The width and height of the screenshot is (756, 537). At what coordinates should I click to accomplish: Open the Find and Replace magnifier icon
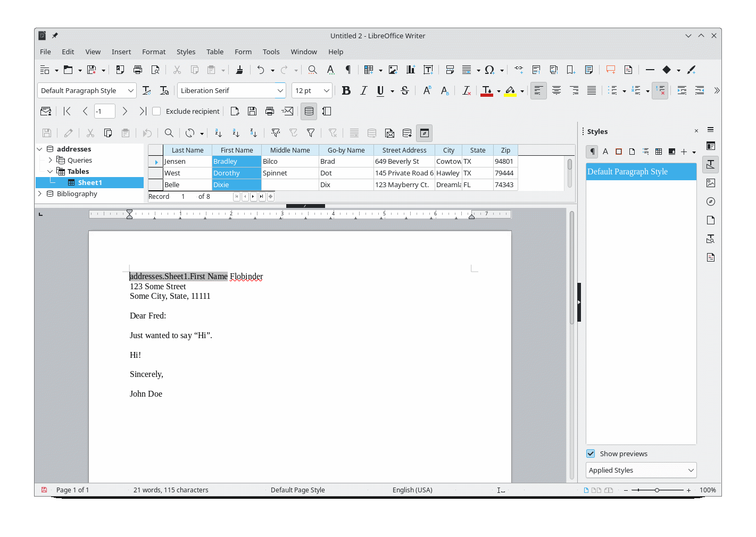pyautogui.click(x=312, y=70)
